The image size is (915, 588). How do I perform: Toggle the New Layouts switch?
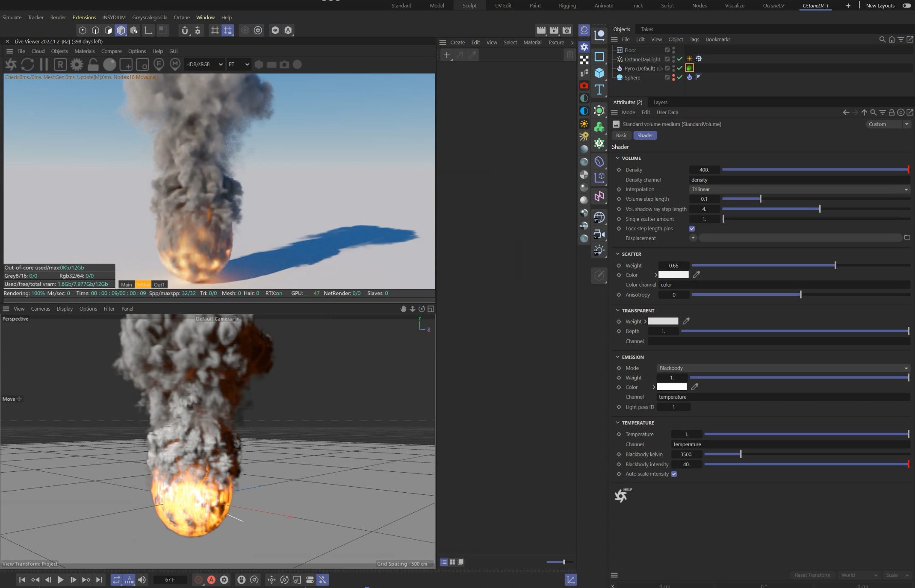(906, 6)
